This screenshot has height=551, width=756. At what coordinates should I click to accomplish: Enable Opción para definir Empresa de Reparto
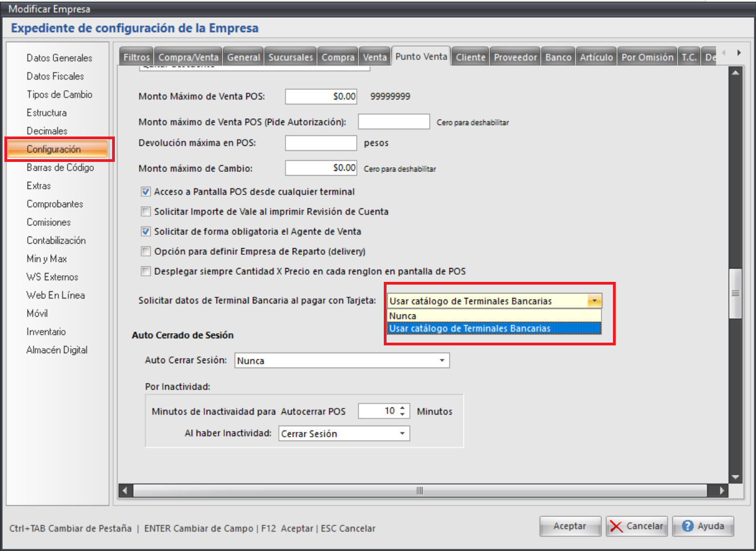coord(146,251)
